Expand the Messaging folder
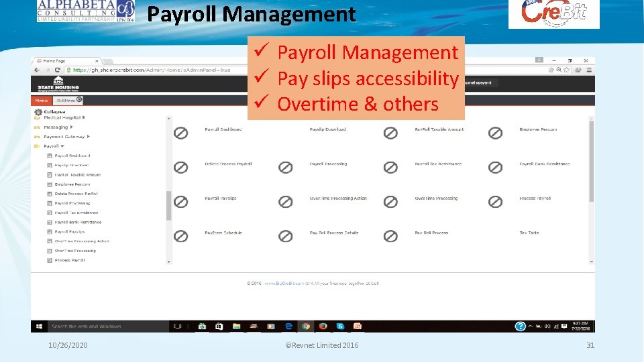 [x=72, y=127]
